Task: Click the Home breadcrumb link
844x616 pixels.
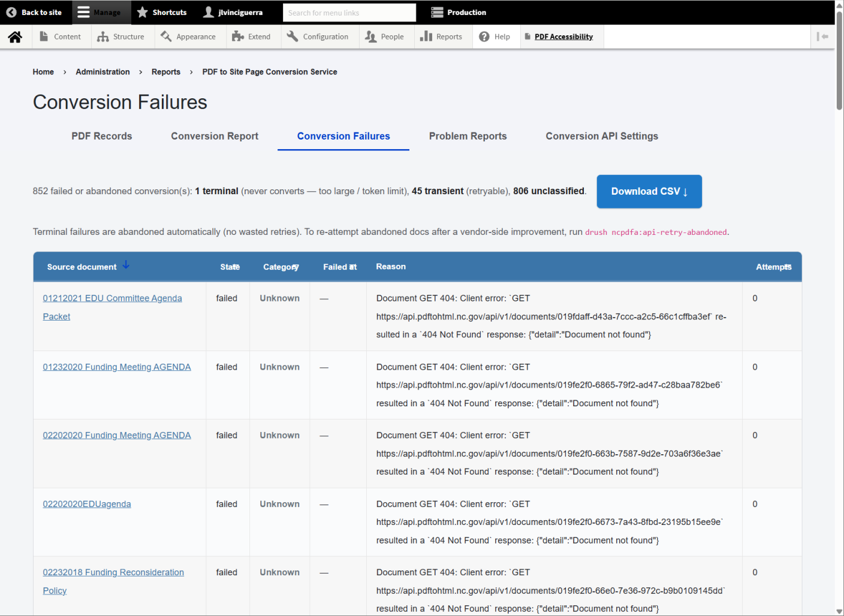Action: click(43, 72)
